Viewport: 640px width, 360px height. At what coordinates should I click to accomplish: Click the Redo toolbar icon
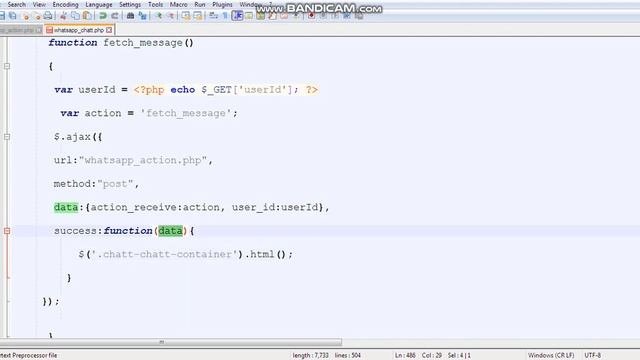pyautogui.click(x=115, y=16)
